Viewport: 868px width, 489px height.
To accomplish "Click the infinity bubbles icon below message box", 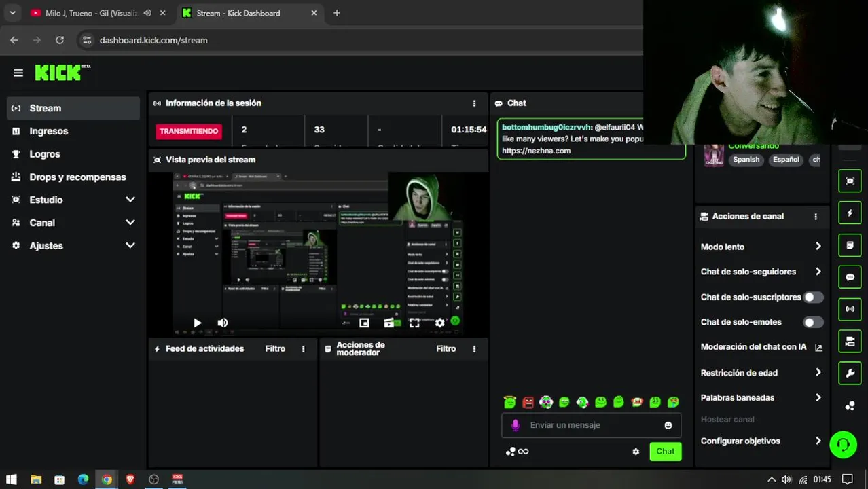I will pyautogui.click(x=518, y=452).
